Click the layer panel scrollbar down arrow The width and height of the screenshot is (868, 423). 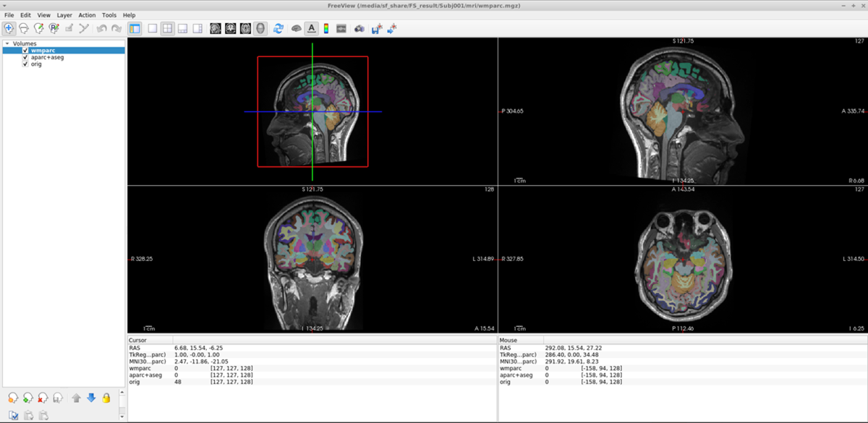pos(122,417)
